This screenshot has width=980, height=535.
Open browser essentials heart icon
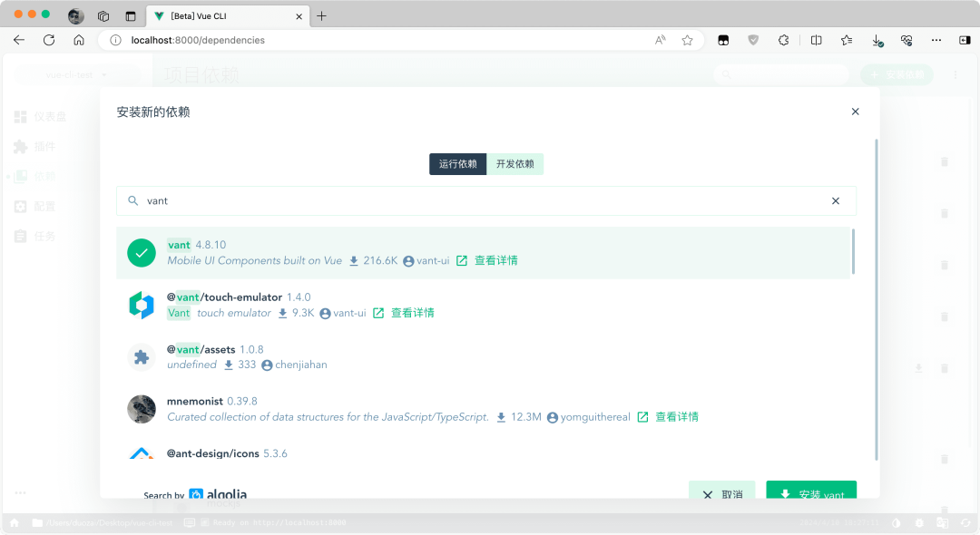click(906, 40)
